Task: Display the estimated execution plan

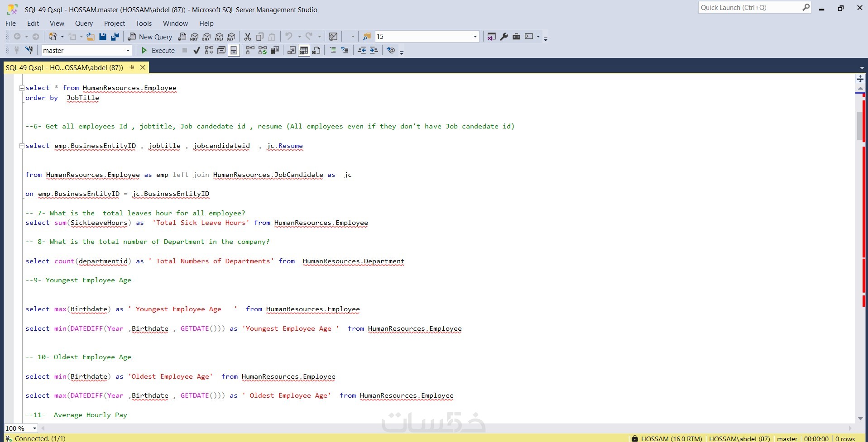Action: tap(209, 50)
